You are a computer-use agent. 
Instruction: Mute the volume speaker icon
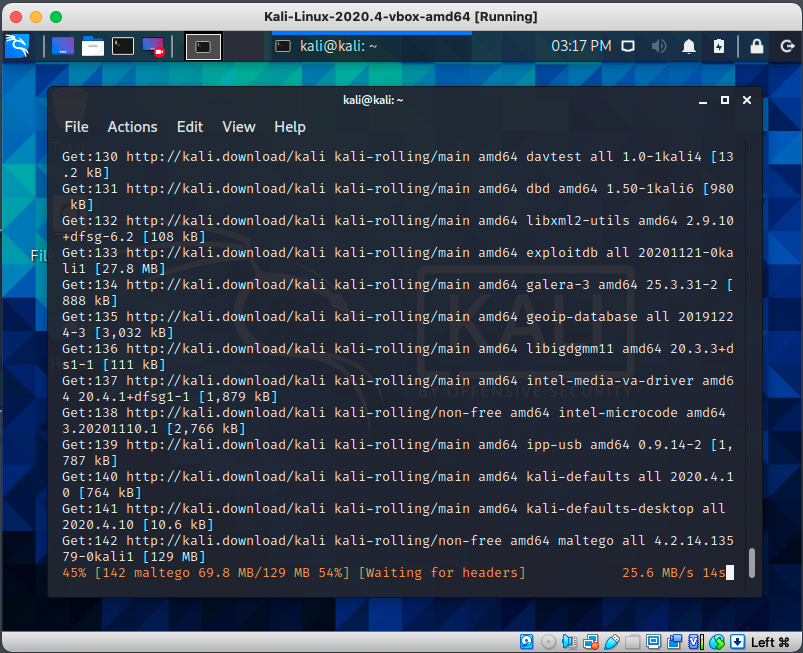[659, 46]
